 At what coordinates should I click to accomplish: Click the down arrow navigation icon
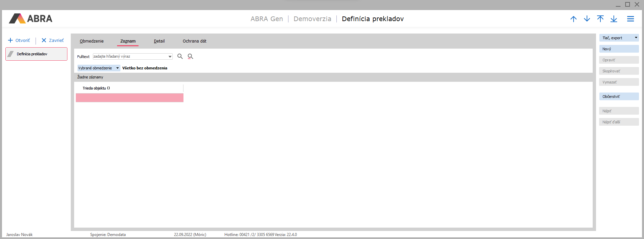click(587, 19)
